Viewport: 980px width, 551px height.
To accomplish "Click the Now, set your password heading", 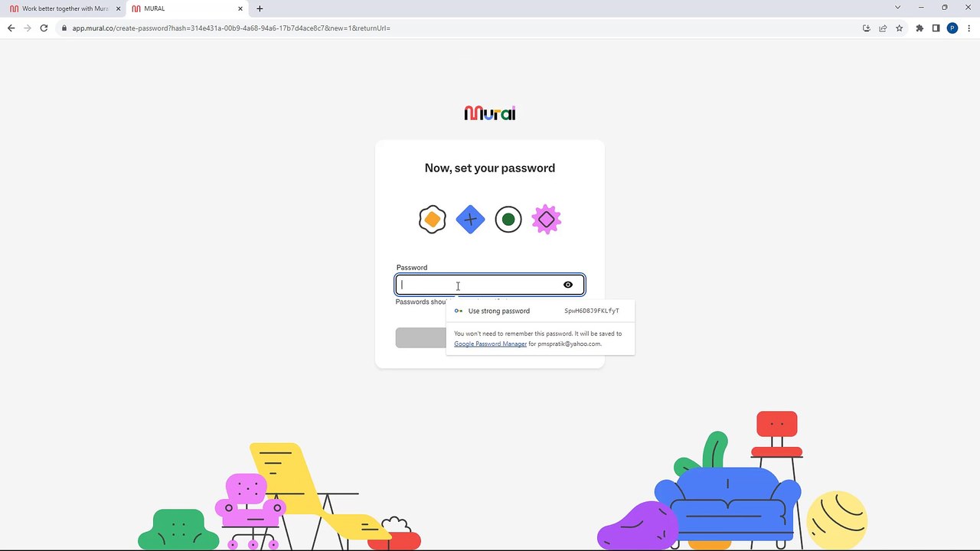I will point(490,168).
